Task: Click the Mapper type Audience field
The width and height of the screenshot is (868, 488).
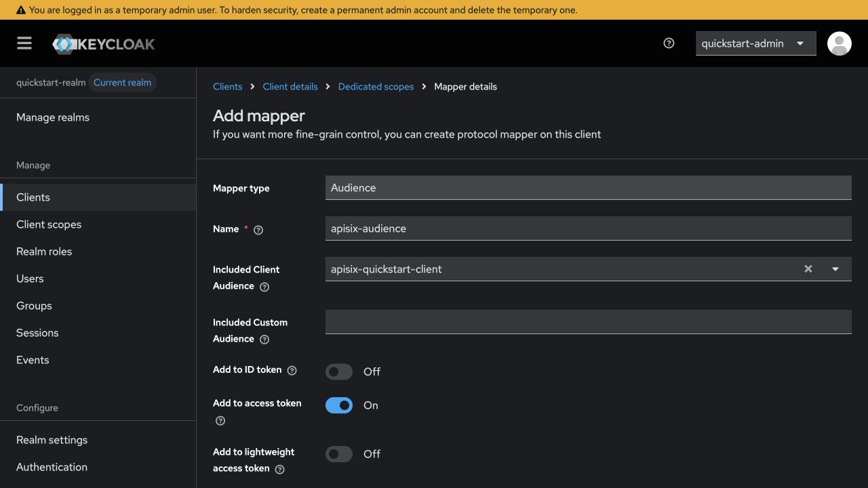Action: click(588, 188)
